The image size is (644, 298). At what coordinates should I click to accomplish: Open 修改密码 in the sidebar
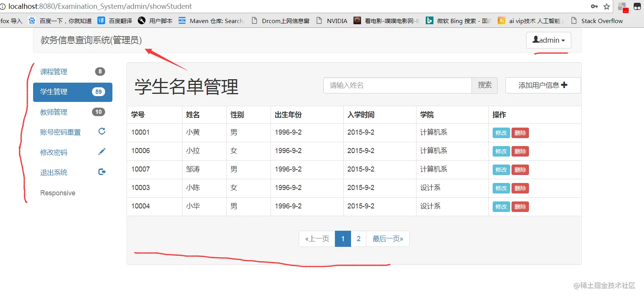pos(73,152)
